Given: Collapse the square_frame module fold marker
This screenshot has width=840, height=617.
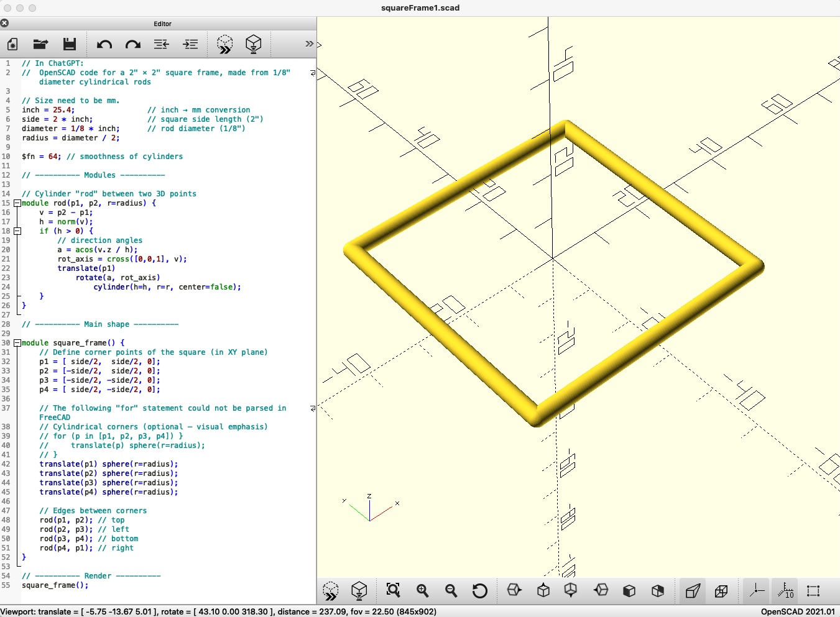Looking at the screenshot, I should (x=17, y=343).
